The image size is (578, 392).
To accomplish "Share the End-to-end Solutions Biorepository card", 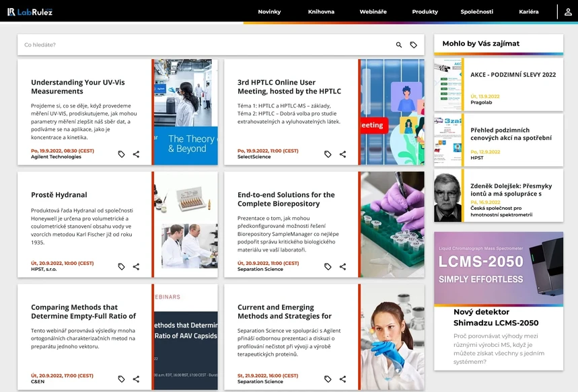I will pyautogui.click(x=342, y=266).
